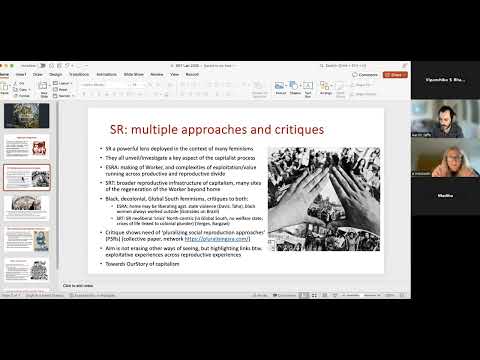Select the sixth slide thumbnail
Image resolution: width=480 pixels, height=360 pixels.
coord(27,270)
